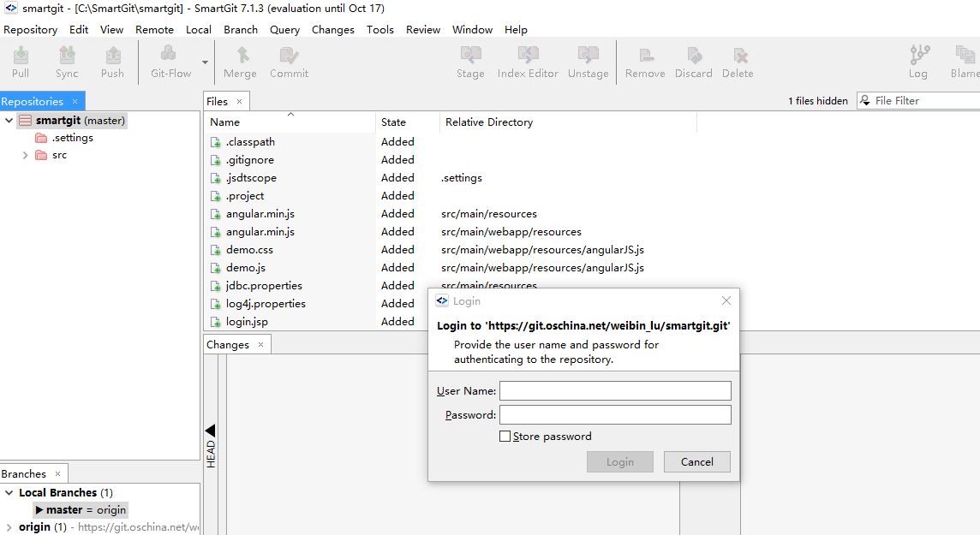The width and height of the screenshot is (980, 535).
Task: Open the File Filter search icon dropdown
Action: coord(865,100)
